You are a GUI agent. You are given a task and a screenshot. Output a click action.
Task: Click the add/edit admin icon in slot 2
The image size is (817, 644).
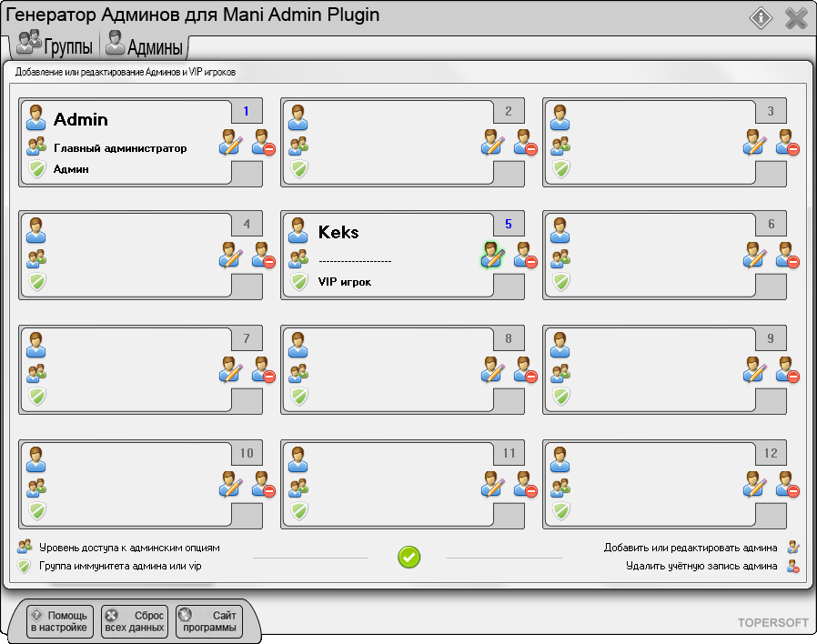click(493, 142)
